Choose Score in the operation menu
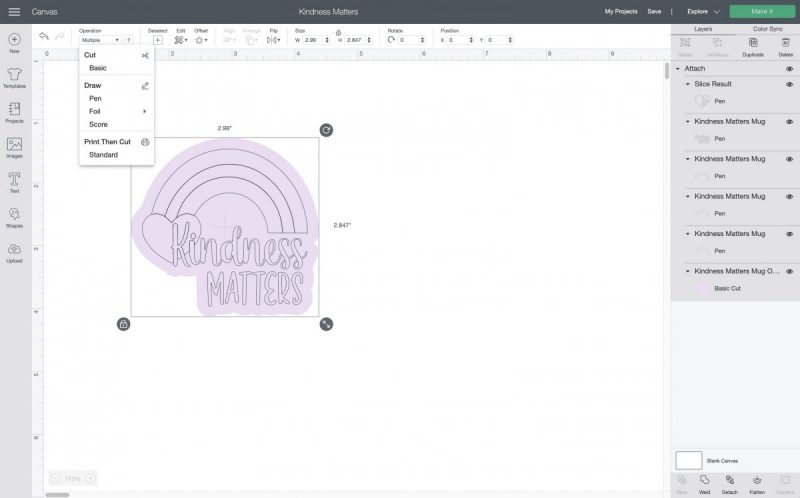Viewport: 800px width, 498px height. (98, 124)
